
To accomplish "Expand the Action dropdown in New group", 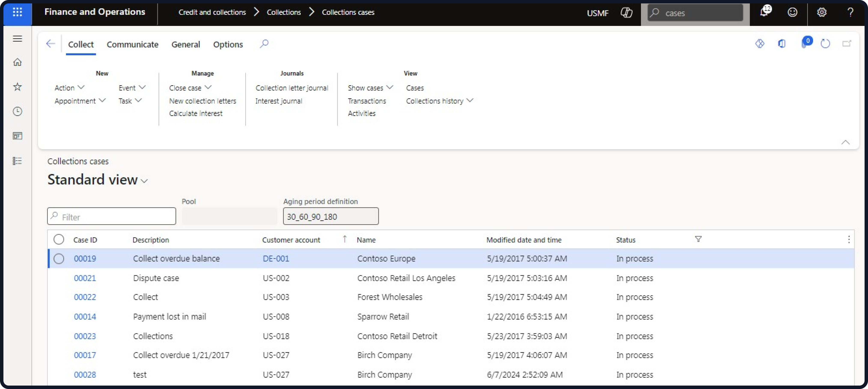I will [69, 88].
